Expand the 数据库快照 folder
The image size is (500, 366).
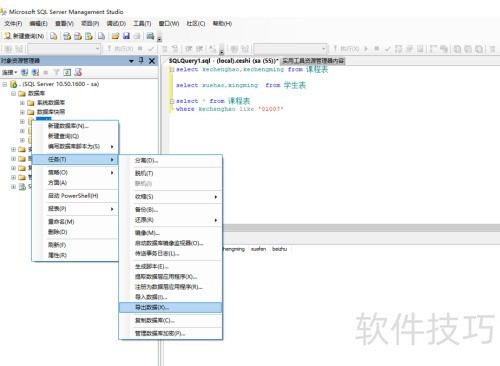tap(22, 112)
